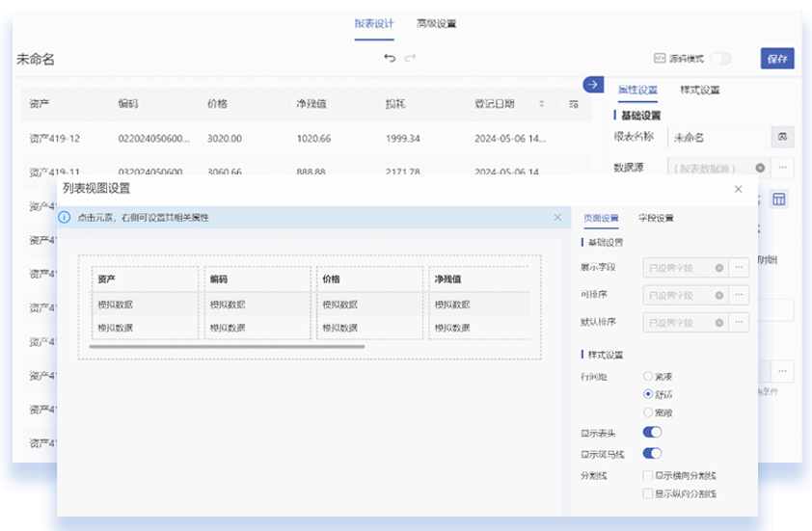The image size is (812, 531).
Task: Select the 价格 column header in preview
Action: click(369, 279)
